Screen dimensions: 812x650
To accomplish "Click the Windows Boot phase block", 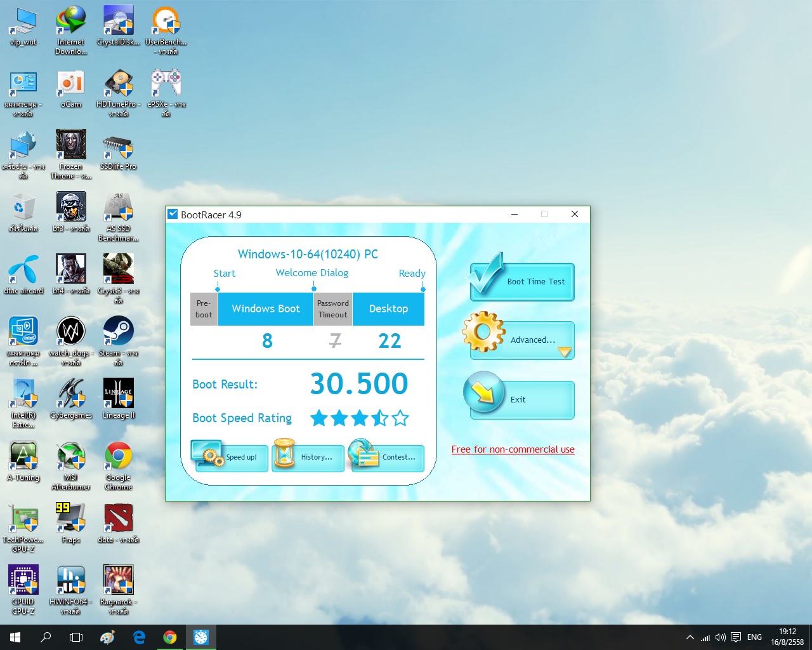I will coord(266,309).
